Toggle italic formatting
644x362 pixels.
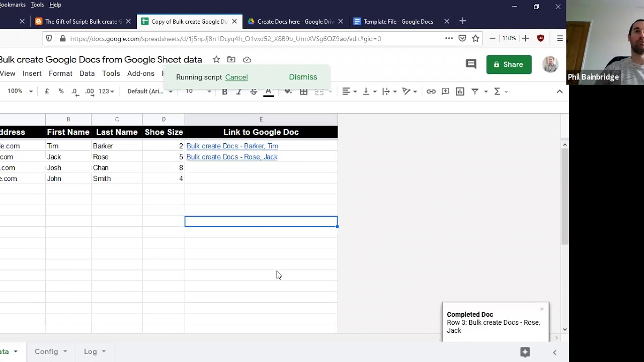[x=239, y=92]
